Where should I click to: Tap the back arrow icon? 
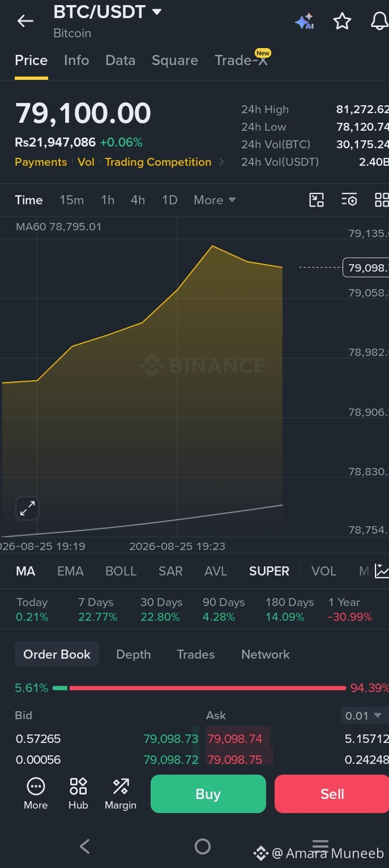click(x=25, y=22)
